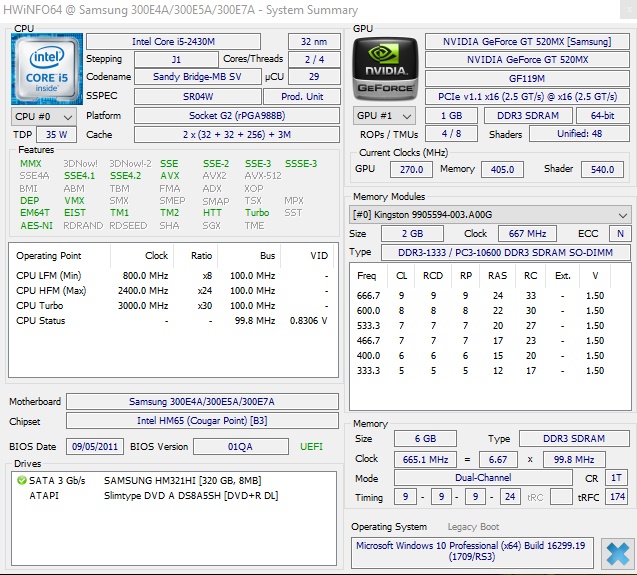637x575 pixels.
Task: Click the TDP 35 W field
Action: pyautogui.click(x=56, y=135)
